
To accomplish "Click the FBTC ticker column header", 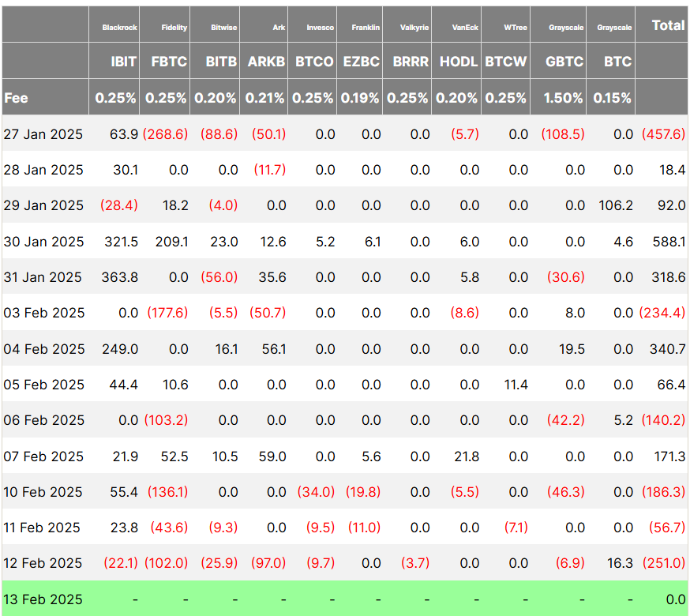I will tap(168, 61).
